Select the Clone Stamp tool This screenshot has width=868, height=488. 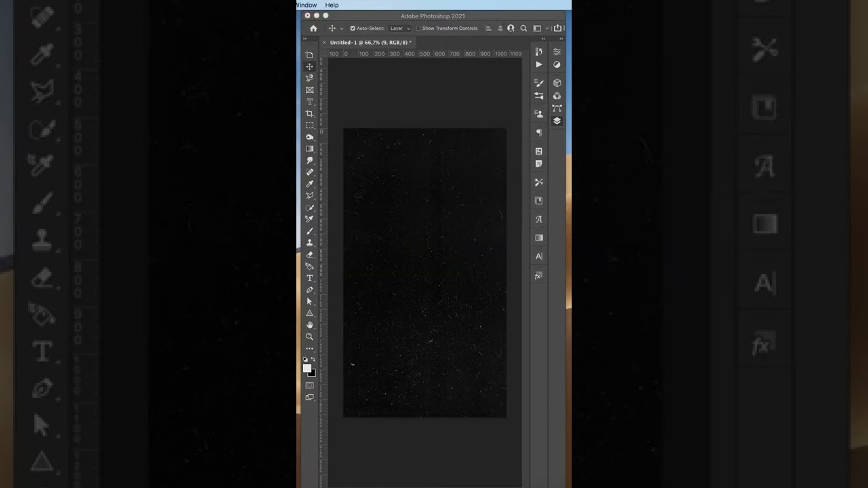[309, 243]
